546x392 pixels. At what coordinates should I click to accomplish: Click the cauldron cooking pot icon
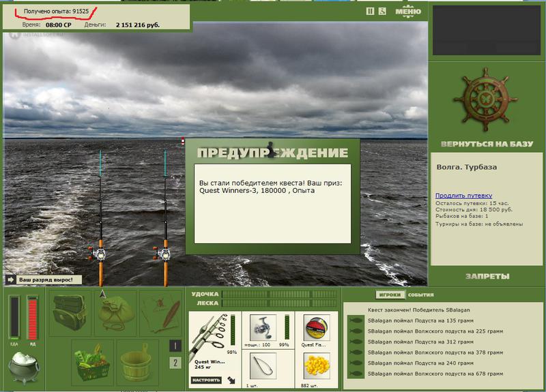(x=24, y=367)
